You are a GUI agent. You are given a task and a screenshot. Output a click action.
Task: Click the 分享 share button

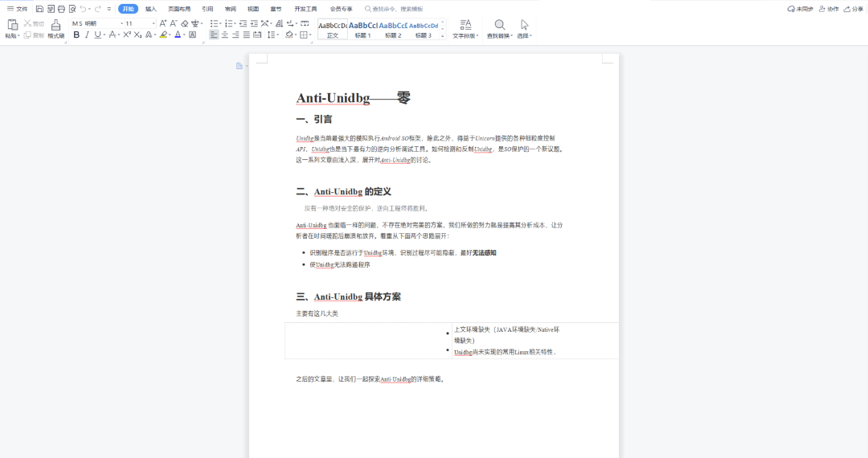(853, 9)
